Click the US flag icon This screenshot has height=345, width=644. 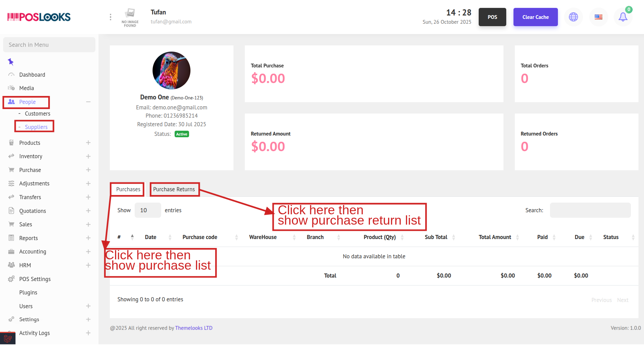coord(599,17)
